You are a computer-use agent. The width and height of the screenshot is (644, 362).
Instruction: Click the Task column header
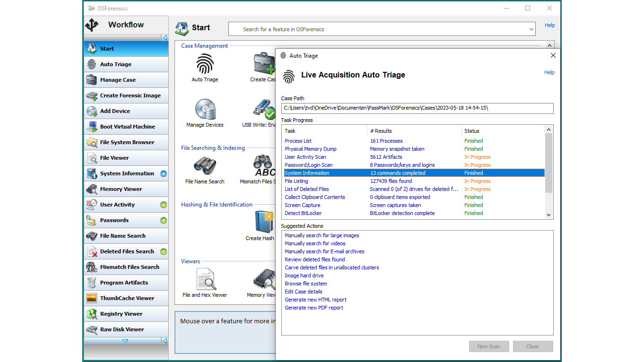tap(325, 131)
